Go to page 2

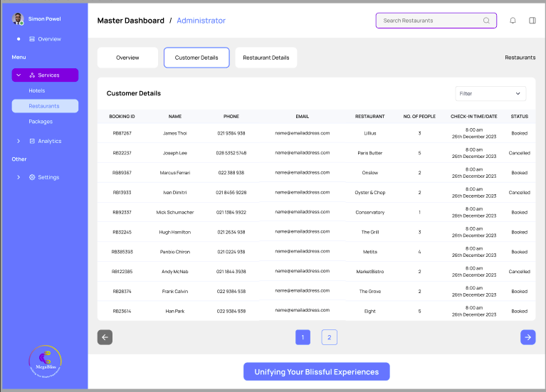pos(329,337)
